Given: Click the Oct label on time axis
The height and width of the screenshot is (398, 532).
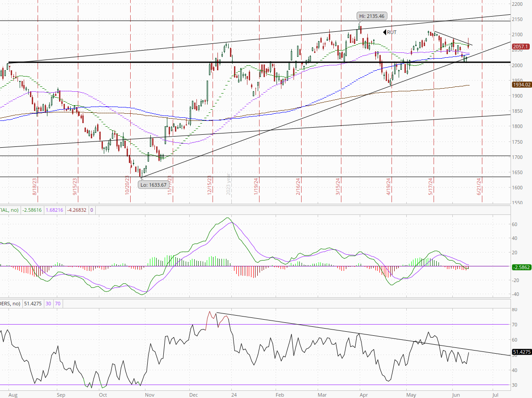Looking at the screenshot, I should coord(103,395).
